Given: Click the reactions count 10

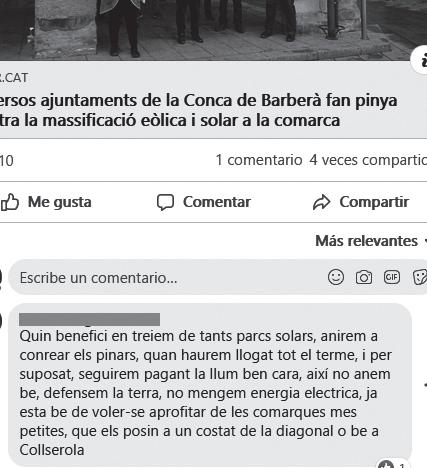Looking at the screenshot, I should [x=7, y=161].
